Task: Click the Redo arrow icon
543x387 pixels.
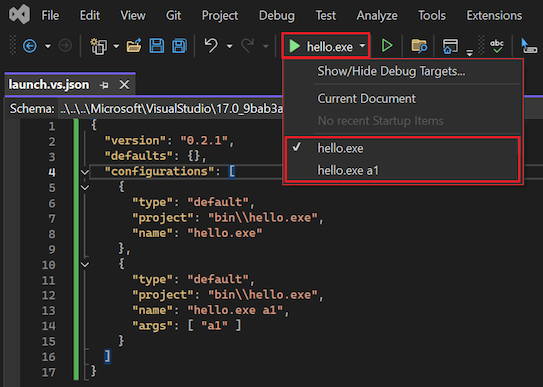Action: pyautogui.click(x=248, y=45)
